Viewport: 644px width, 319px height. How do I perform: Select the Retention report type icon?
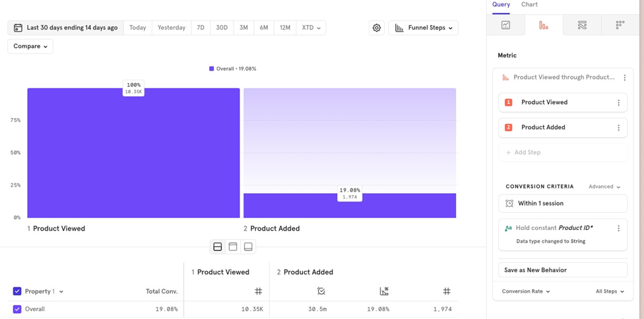(620, 25)
